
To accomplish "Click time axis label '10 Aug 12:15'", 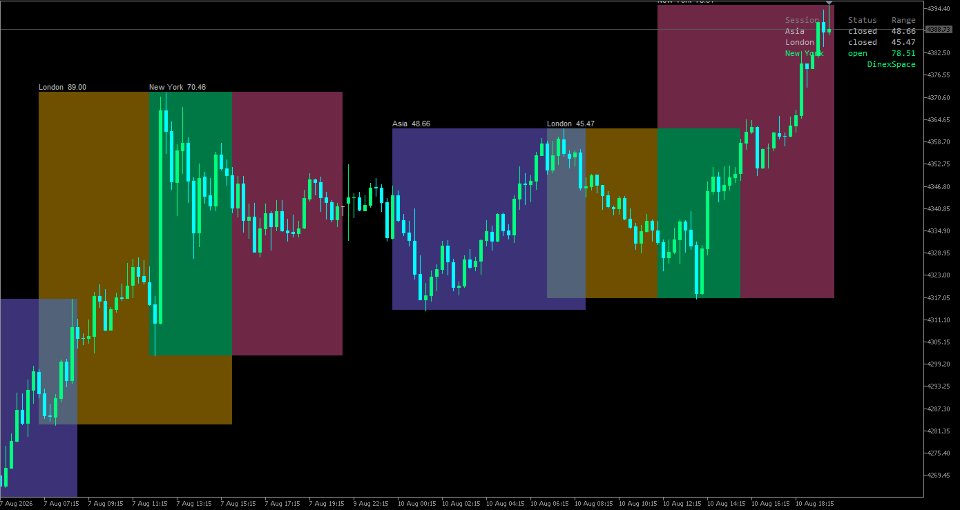I will pyautogui.click(x=683, y=504).
